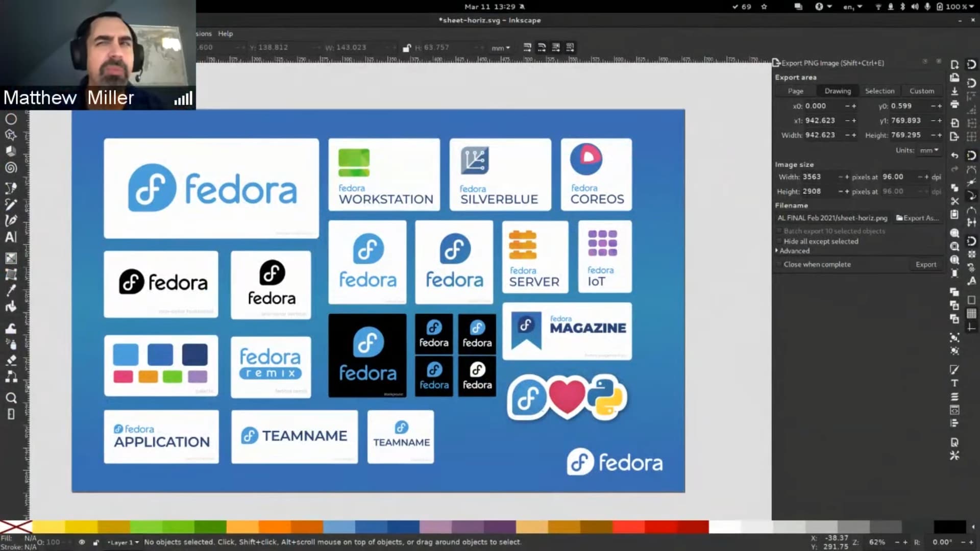The height and width of the screenshot is (551, 980).
Task: Click the Cut scissors icon
Action: coord(954,201)
